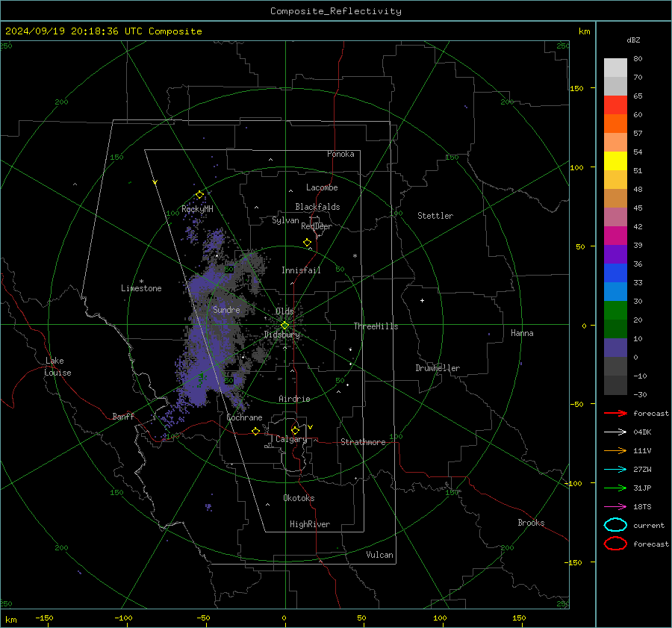Pick the yellow diamond marker under Cochrane
Image resolution: width=672 pixels, height=628 pixels.
(255, 432)
